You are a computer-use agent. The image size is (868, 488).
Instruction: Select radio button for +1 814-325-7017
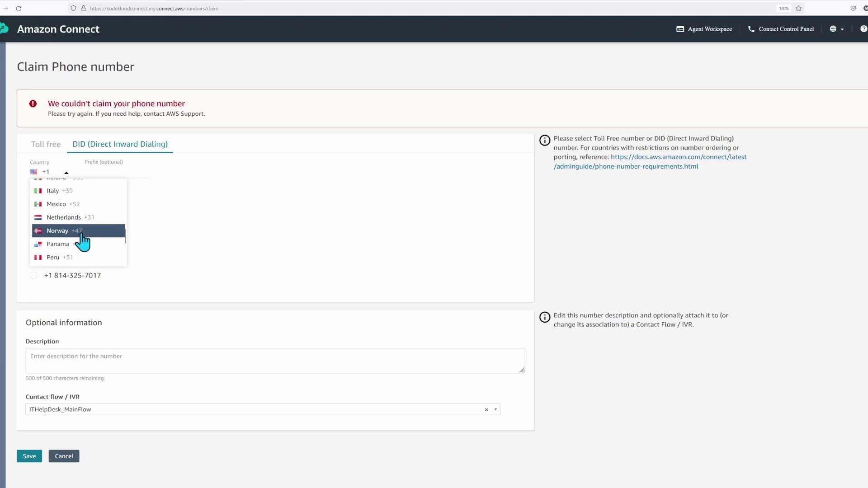[33, 275]
